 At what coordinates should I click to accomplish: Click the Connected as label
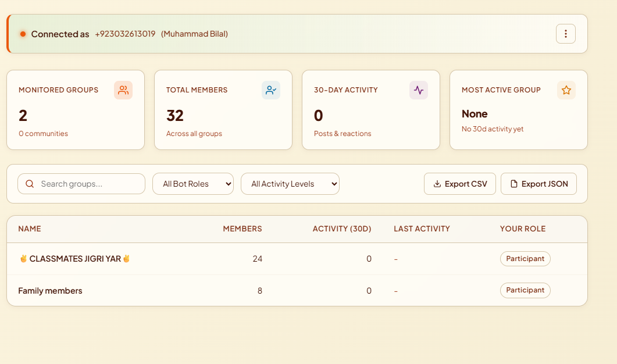[x=60, y=34]
